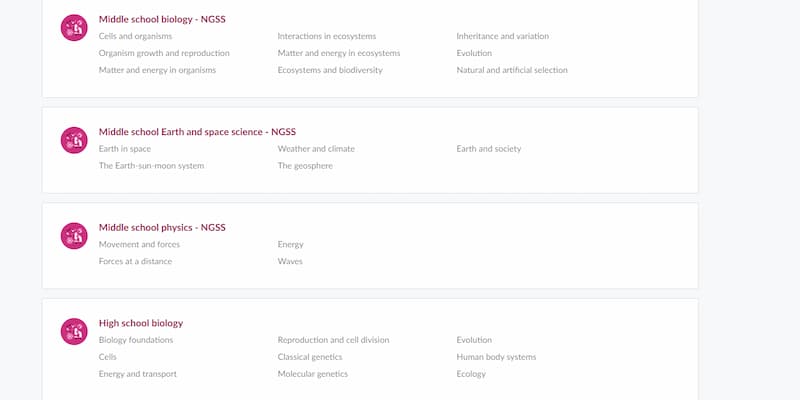Image resolution: width=800 pixels, height=400 pixels.
Task: Open the Middle school biology - NGSS course
Action: 162,19
